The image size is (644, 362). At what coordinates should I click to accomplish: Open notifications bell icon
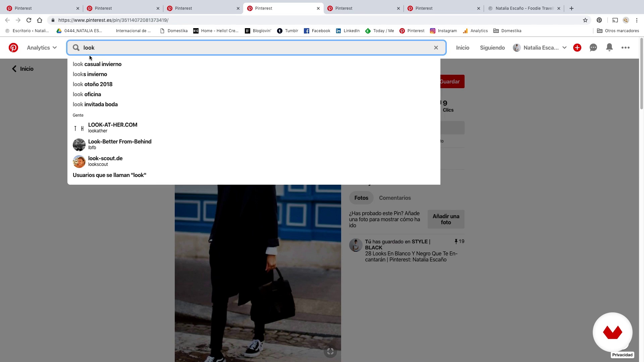(609, 48)
